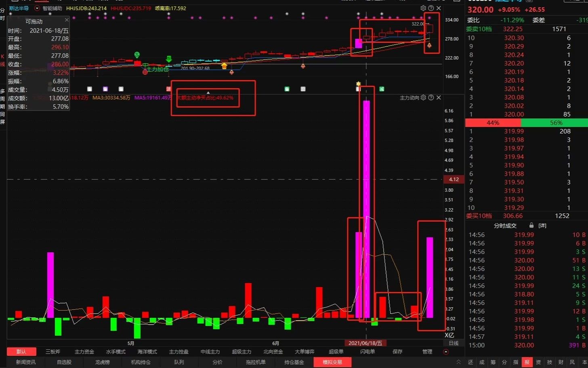Select the 闪电单 indicator tab
The height and width of the screenshot is (368, 588).
(x=367, y=351)
